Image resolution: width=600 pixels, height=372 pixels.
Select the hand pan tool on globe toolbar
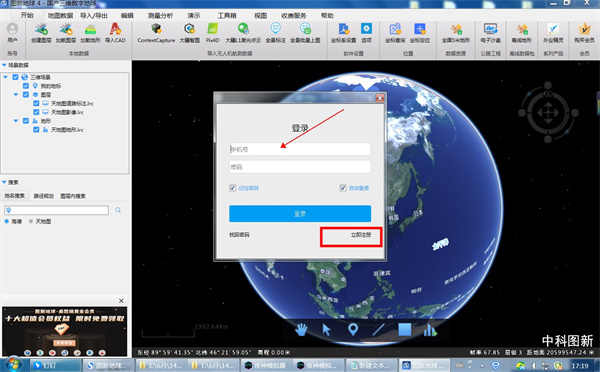(301, 329)
